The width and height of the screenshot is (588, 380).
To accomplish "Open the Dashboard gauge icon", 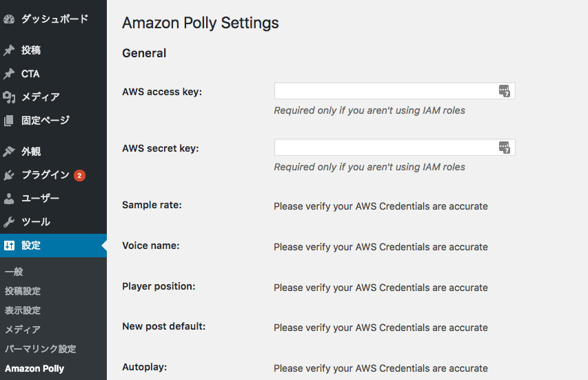I will pos(9,19).
